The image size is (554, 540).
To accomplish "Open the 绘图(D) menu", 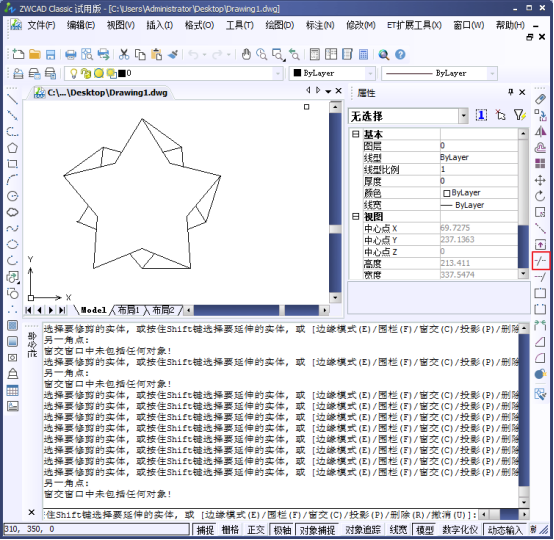I will [x=279, y=25].
